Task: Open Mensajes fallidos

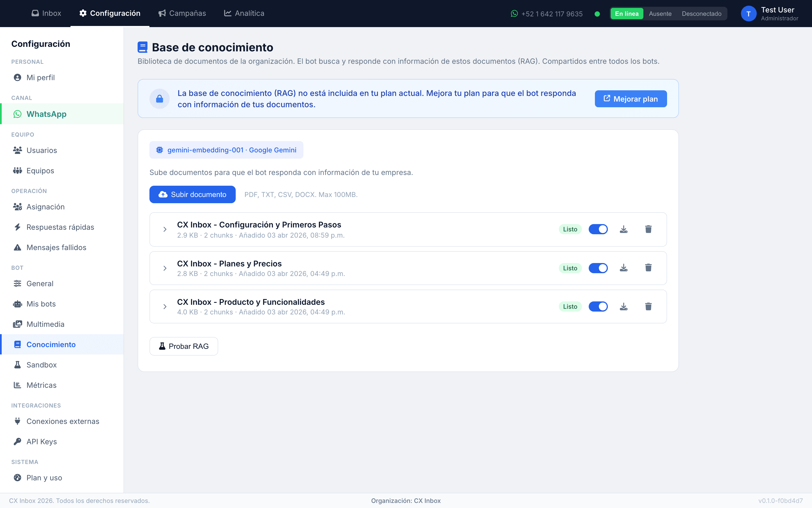Action: pyautogui.click(x=62, y=247)
